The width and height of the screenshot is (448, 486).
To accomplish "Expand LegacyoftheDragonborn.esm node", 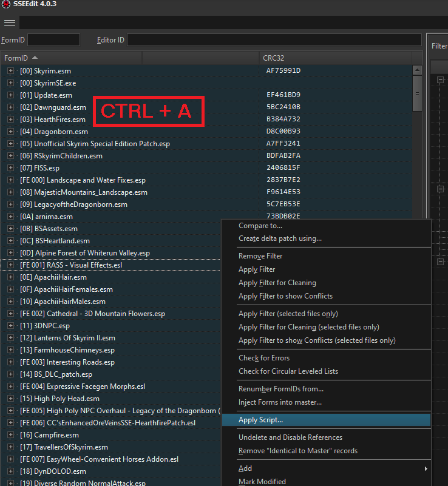I will pyautogui.click(x=10, y=204).
